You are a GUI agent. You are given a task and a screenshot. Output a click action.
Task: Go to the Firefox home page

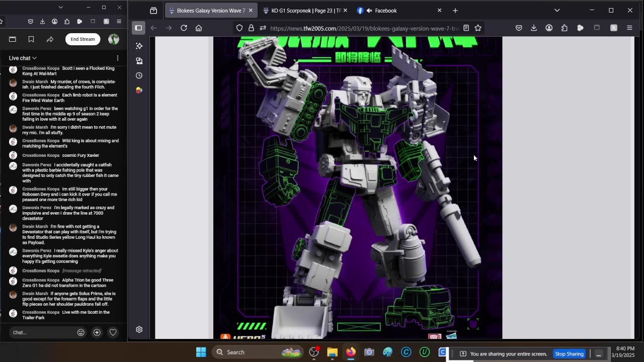pos(199,28)
